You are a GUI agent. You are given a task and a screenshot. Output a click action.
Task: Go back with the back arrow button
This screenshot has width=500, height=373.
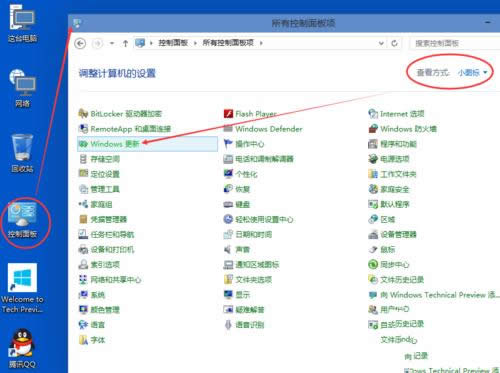(x=80, y=43)
